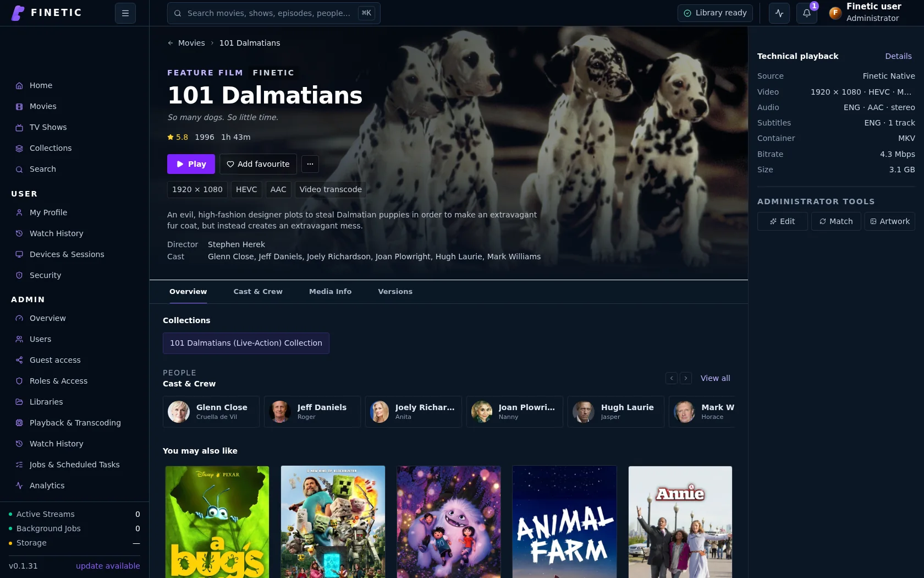Play 101 Dalmatians
This screenshot has height=578, width=924.
click(x=191, y=164)
